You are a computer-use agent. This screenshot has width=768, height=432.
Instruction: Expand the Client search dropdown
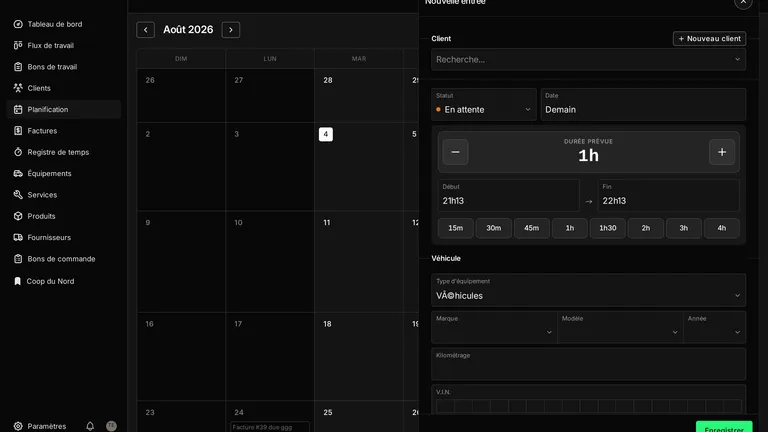pyautogui.click(x=588, y=59)
